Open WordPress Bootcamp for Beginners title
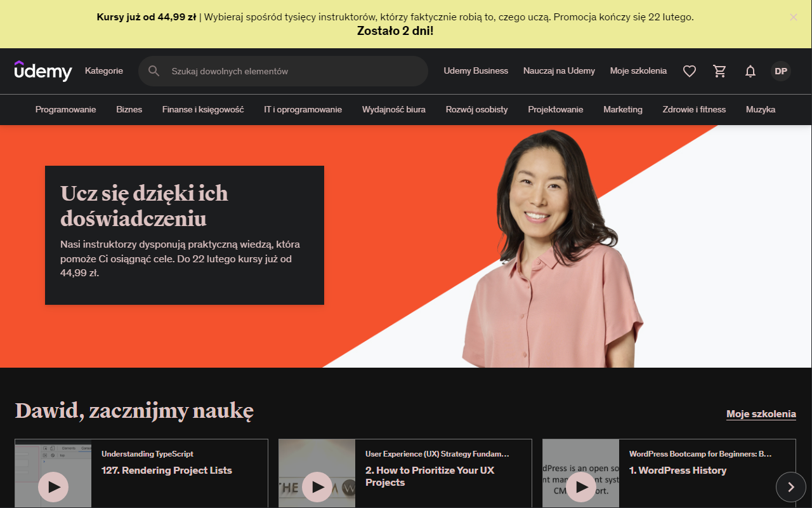This screenshot has height=508, width=812. [x=700, y=454]
